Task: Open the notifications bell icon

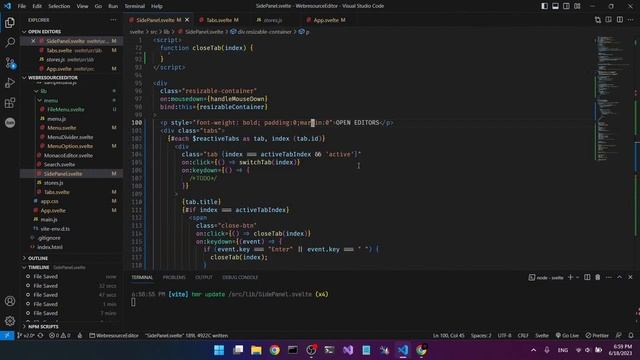Action: coord(631,336)
